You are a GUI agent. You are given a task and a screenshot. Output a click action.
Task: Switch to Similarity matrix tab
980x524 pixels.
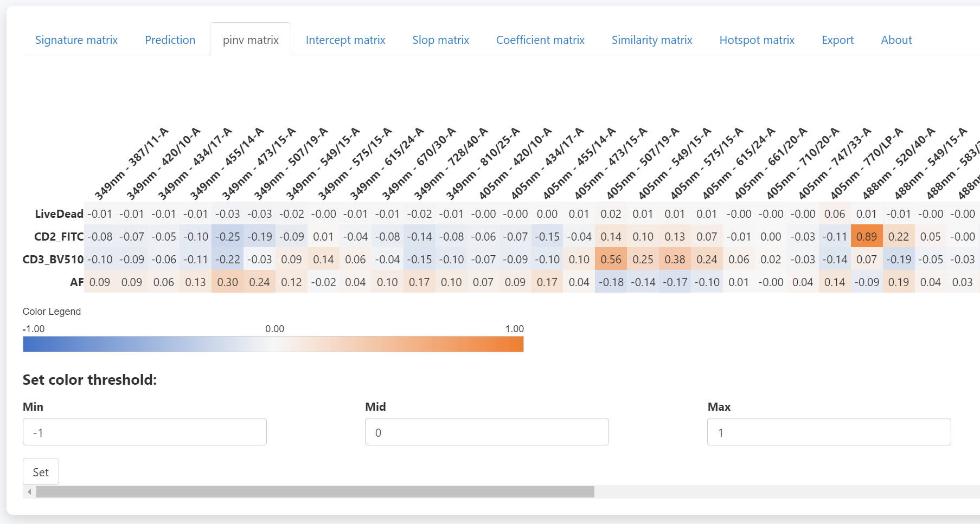coord(652,40)
